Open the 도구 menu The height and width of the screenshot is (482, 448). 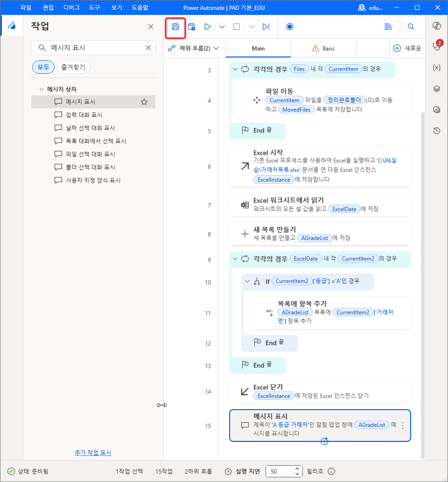click(x=95, y=7)
